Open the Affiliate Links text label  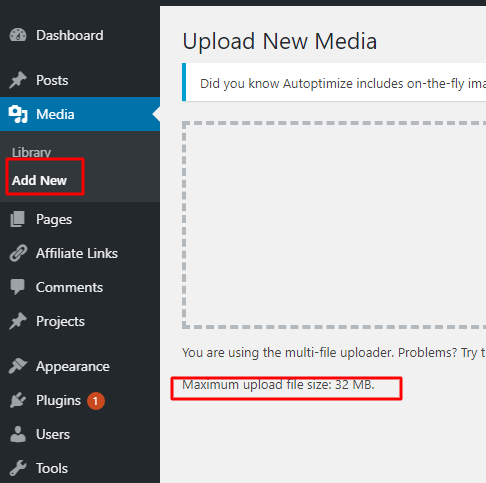coord(77,253)
